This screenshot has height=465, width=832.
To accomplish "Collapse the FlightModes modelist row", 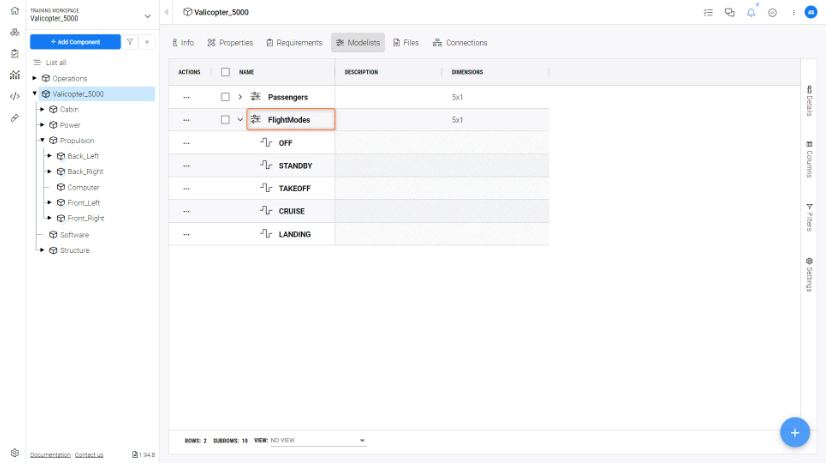I will 242,120.
